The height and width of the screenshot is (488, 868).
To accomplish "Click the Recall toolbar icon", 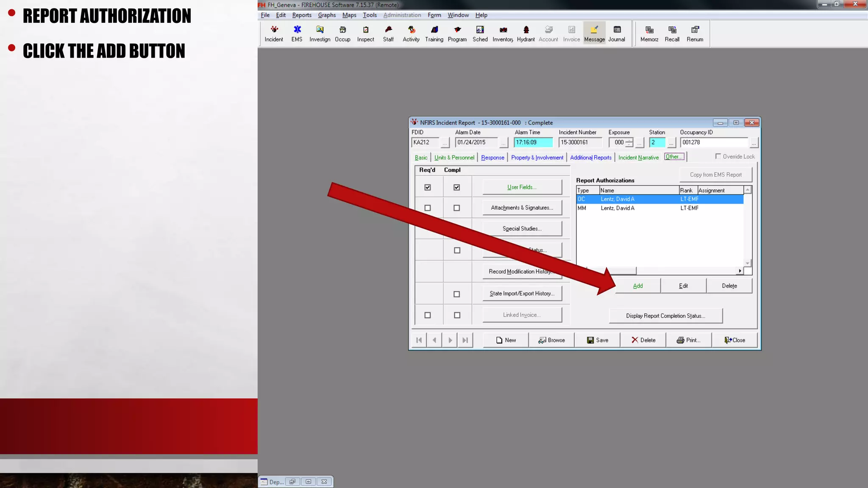I will click(x=672, y=33).
